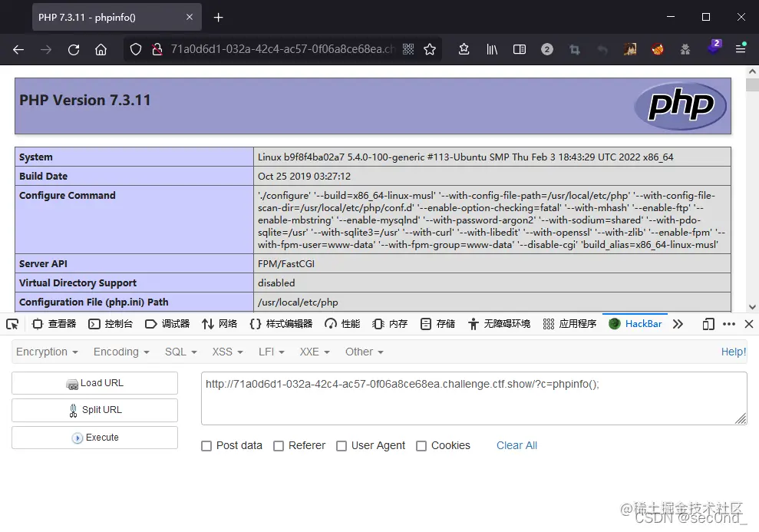Click the page scrollbar up arrow

(752, 71)
